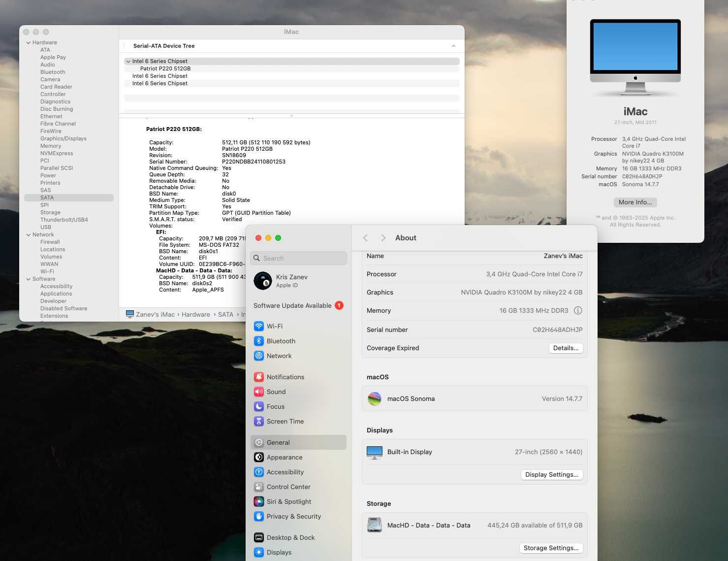This screenshot has width=728, height=561.
Task: Open Focus moon icon
Action: pyautogui.click(x=259, y=406)
